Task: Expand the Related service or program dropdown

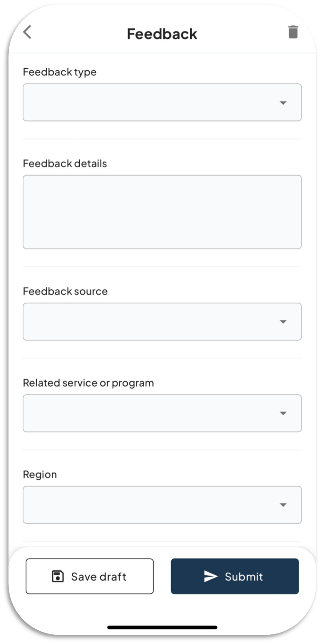Action: 162,413
